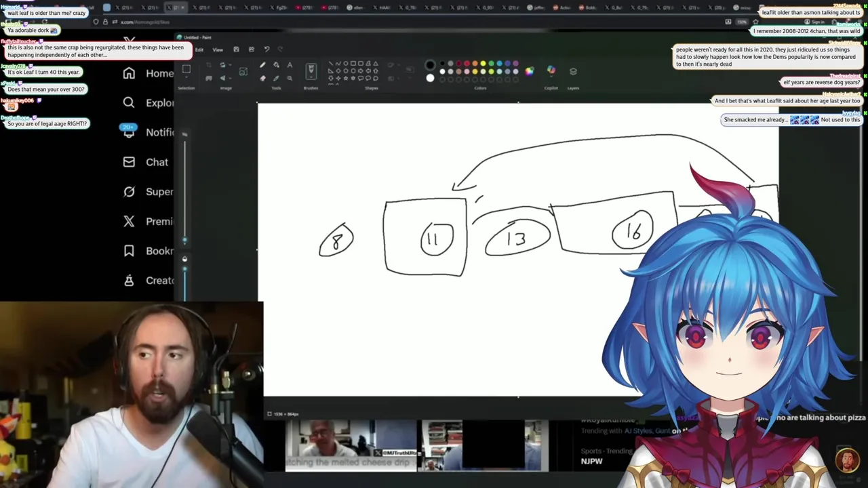
Task: Click Sign in on browser toolbar
Action: click(x=816, y=22)
